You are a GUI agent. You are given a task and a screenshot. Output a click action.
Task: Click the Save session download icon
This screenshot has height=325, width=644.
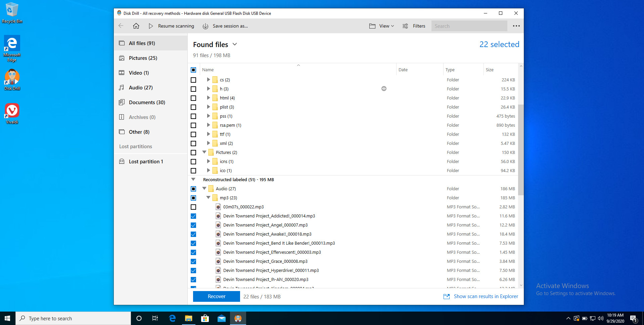click(x=205, y=26)
